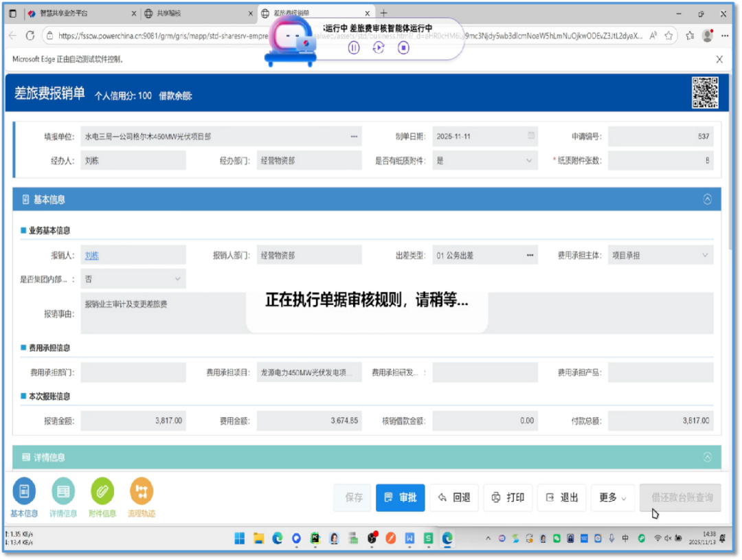Collapse the 详情信息 section
This screenshot has height=560, width=742.
[x=707, y=458]
